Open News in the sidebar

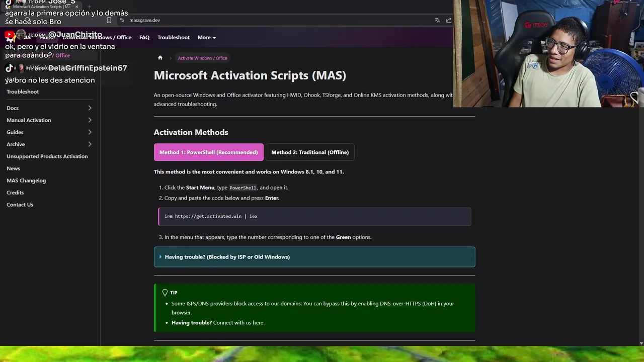coord(14,168)
